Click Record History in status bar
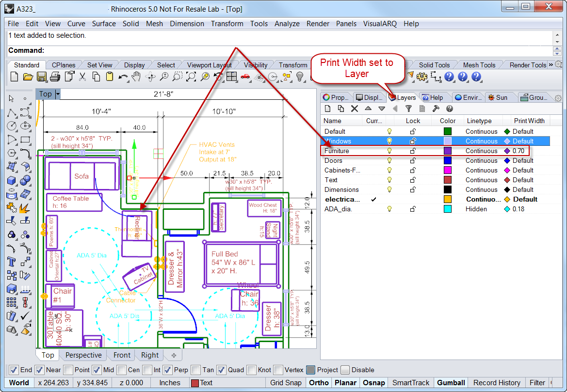This screenshot has height=392, width=567. pyautogui.click(x=497, y=383)
